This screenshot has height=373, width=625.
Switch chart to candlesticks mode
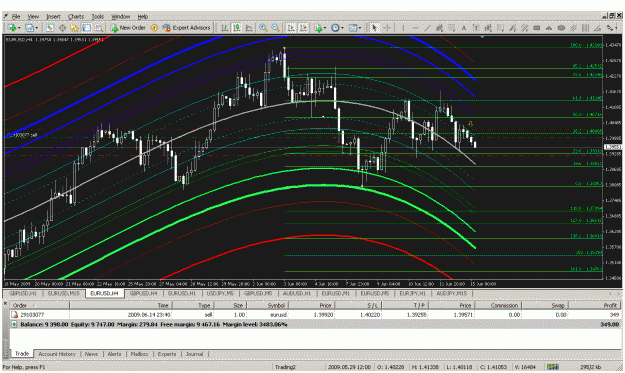click(x=237, y=27)
